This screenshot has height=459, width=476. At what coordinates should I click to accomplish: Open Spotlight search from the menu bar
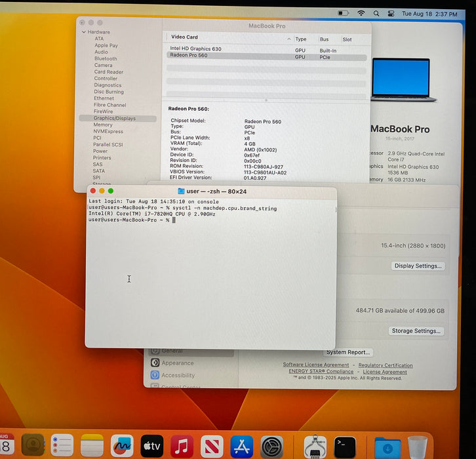[376, 13]
